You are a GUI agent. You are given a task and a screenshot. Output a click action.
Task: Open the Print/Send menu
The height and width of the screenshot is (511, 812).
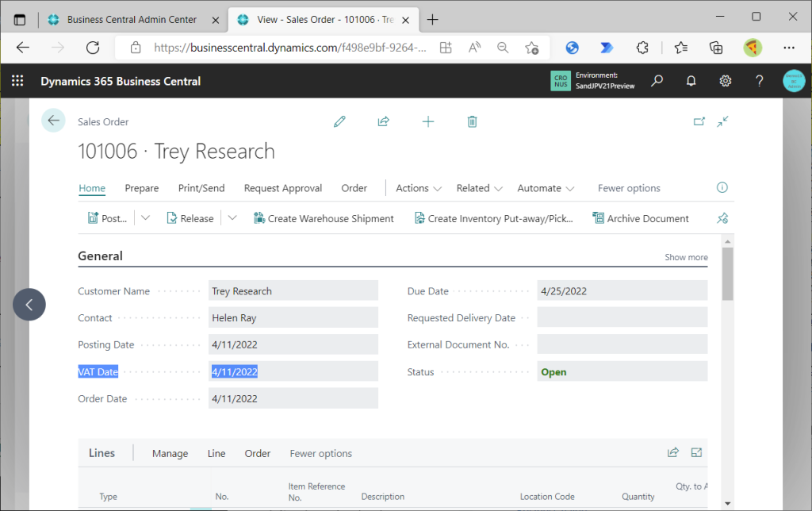point(201,188)
